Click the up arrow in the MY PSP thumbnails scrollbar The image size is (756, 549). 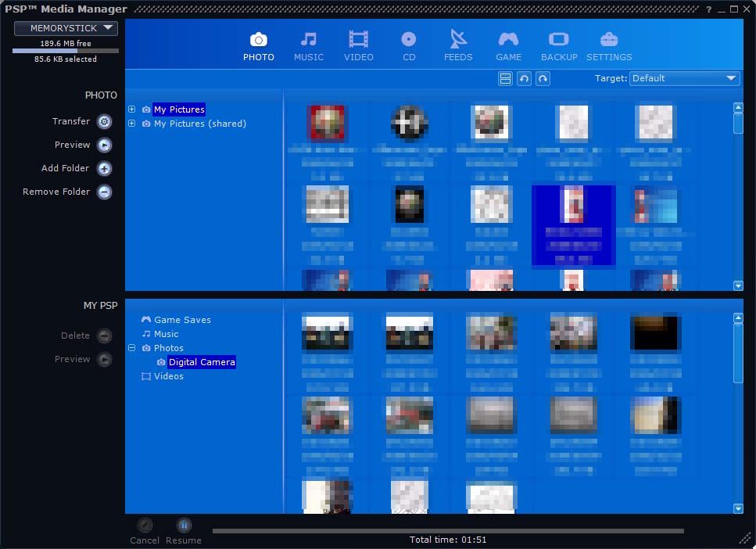(738, 318)
